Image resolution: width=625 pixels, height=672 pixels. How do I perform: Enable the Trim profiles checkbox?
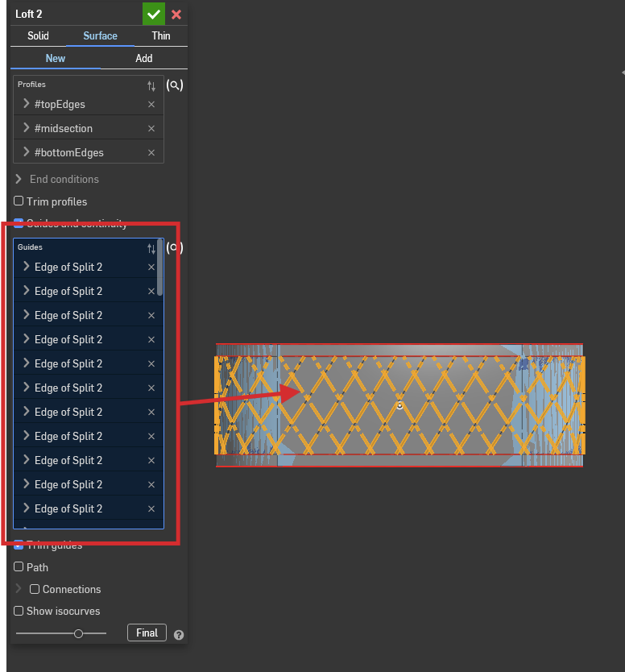point(19,201)
